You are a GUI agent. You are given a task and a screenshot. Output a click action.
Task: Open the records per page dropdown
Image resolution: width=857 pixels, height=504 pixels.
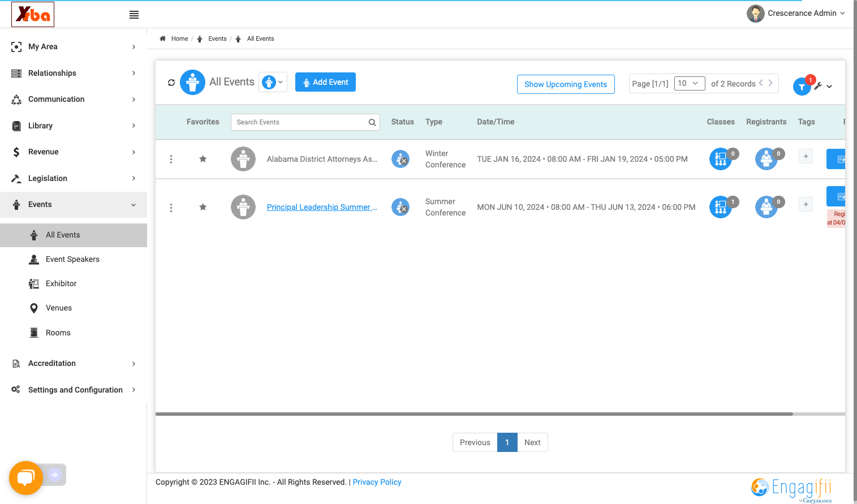tap(690, 84)
